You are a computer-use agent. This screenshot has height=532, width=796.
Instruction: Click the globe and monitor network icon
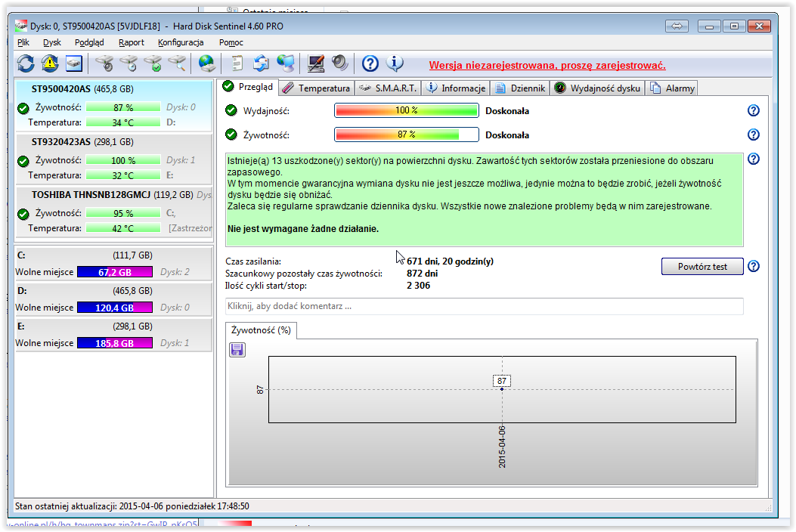[285, 63]
